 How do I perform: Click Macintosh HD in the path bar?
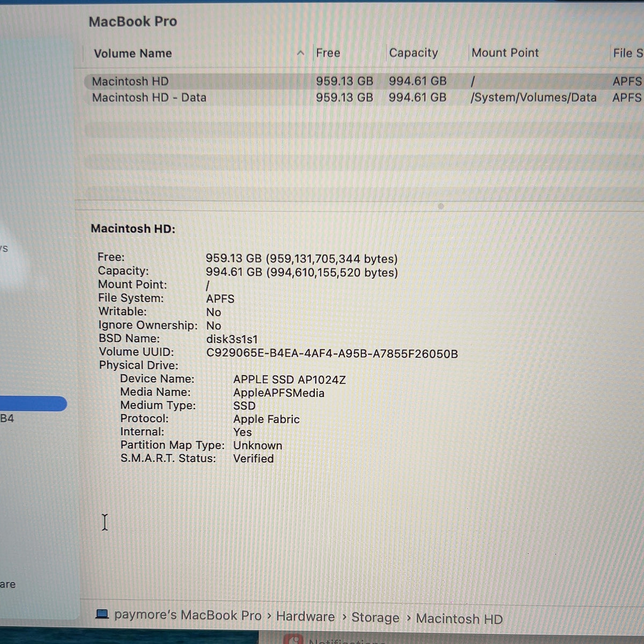tap(459, 619)
